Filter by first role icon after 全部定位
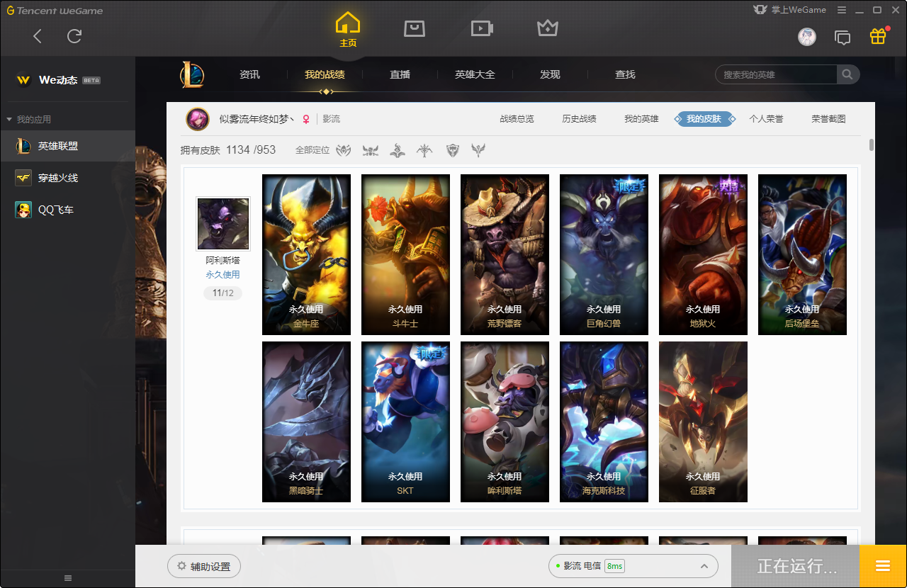 click(344, 150)
